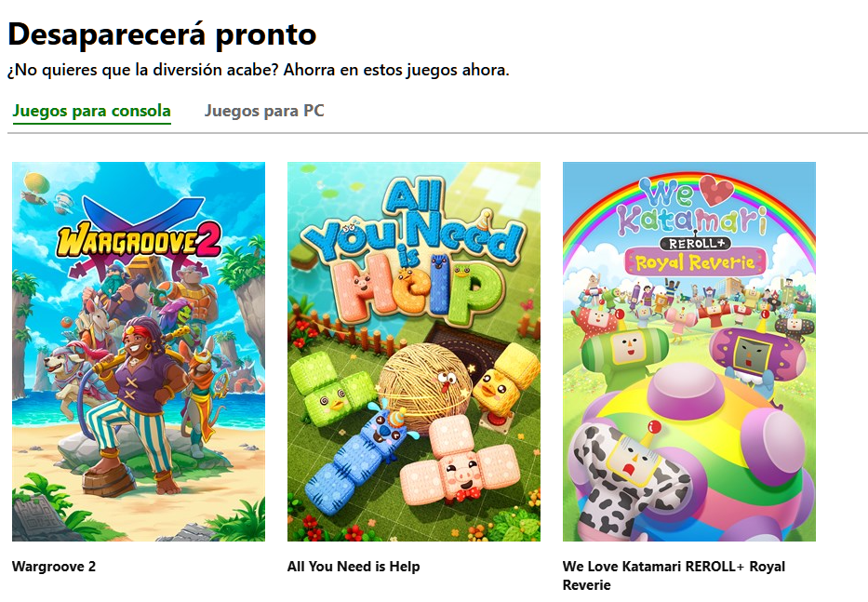This screenshot has height=602, width=868.
Task: Select the Juegos para consola tab
Action: [91, 111]
